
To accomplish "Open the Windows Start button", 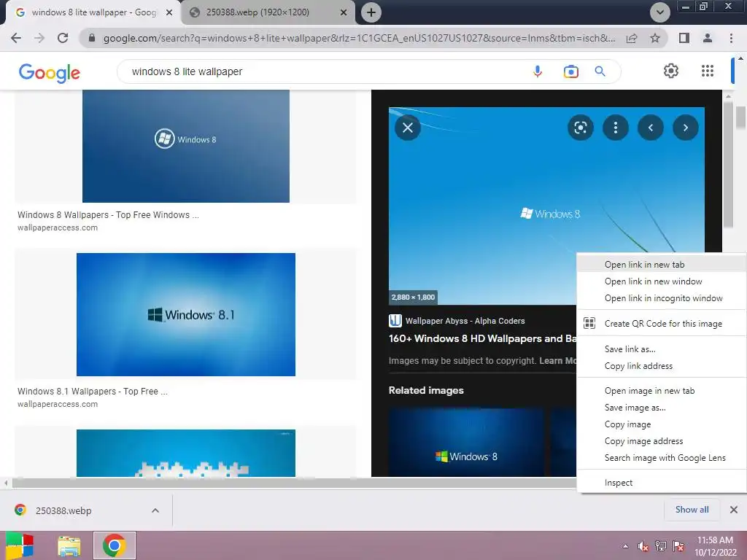I will tap(20, 545).
